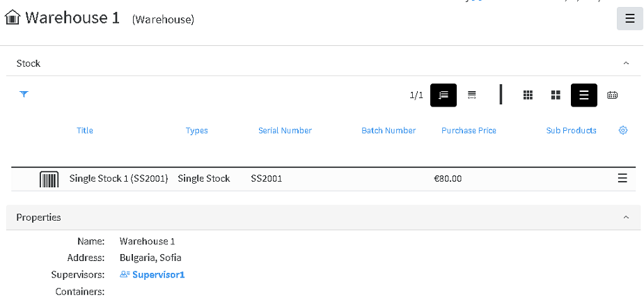Switch to the large grid view icon

click(556, 95)
